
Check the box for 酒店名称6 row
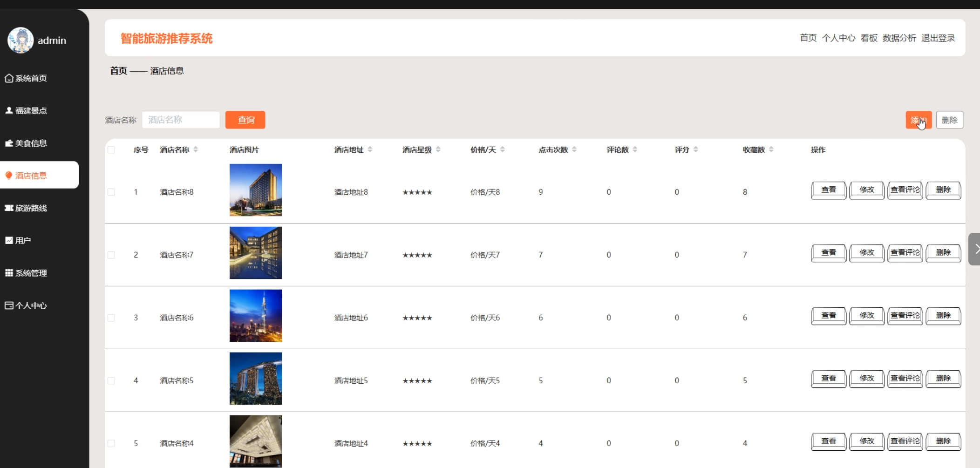pyautogui.click(x=111, y=318)
